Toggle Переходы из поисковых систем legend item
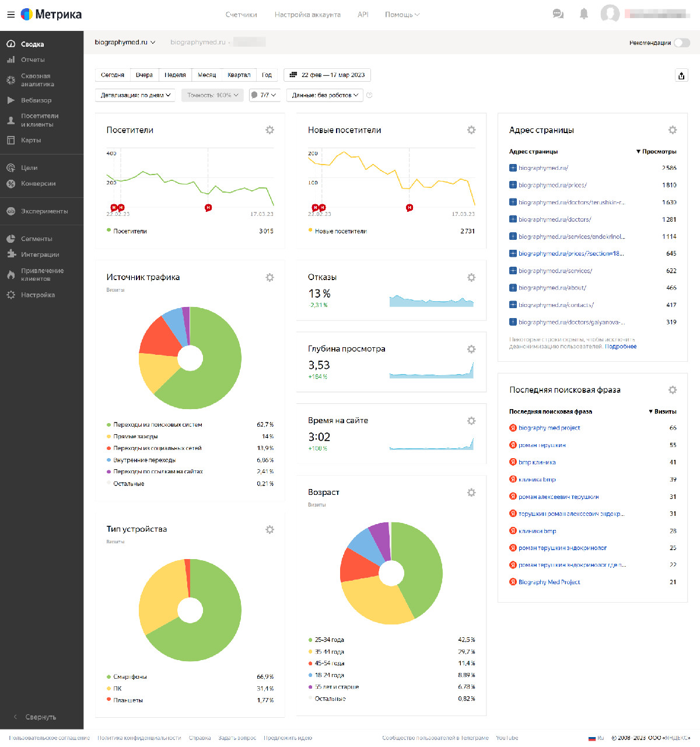700x747 pixels. pos(155,425)
